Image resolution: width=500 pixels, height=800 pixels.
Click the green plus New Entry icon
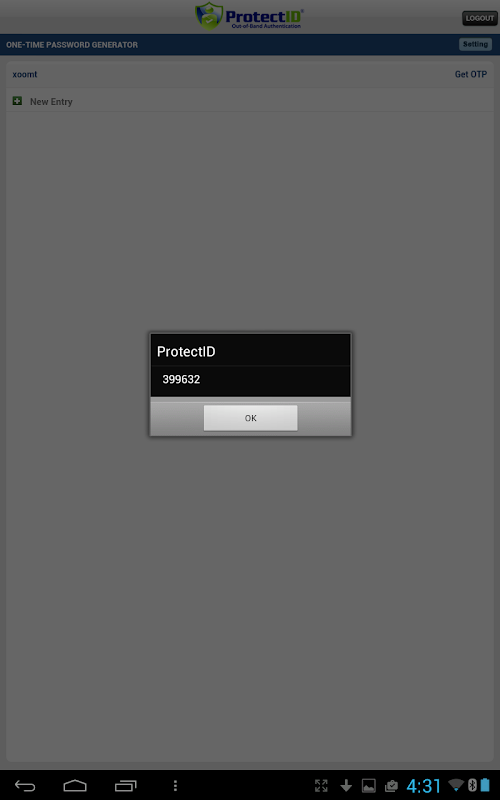[17, 101]
